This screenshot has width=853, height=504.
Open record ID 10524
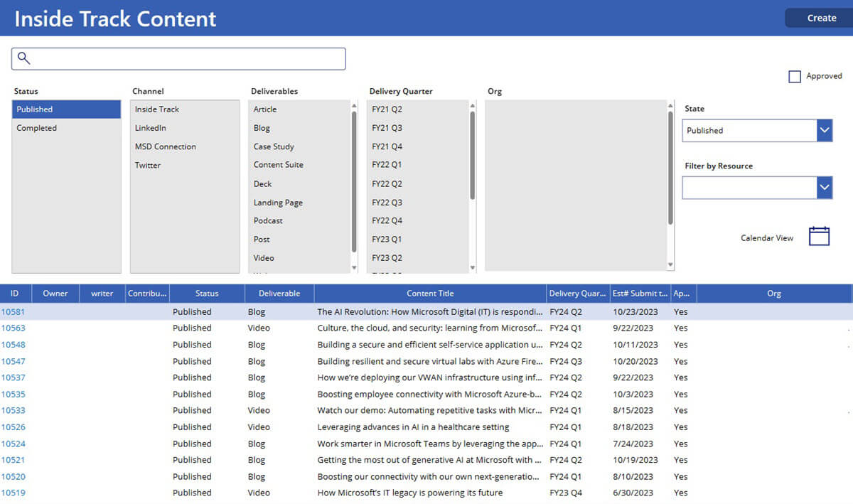[x=13, y=444]
